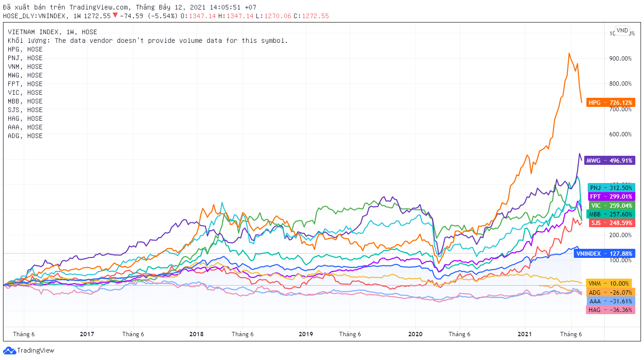
Task: Click the HAG, HOSE legend entry
Action: pyautogui.click(x=25, y=119)
